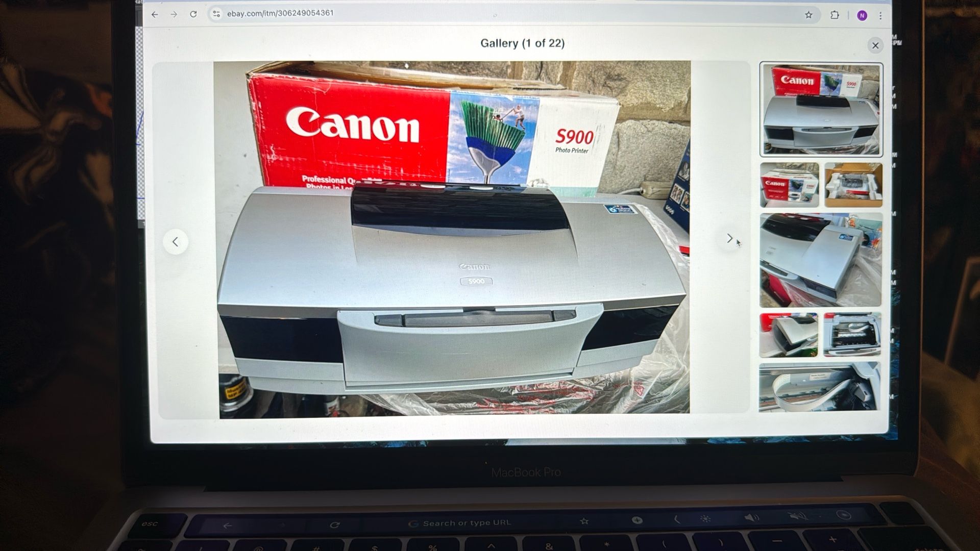Select the thumbnail showing open cardboard packaging
This screenshot has height=551, width=980.
point(853,185)
